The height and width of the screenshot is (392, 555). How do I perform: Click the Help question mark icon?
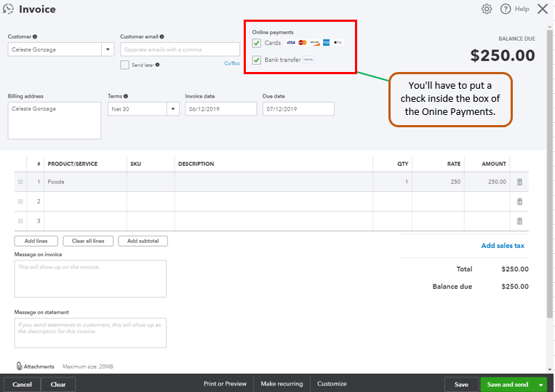coord(506,9)
